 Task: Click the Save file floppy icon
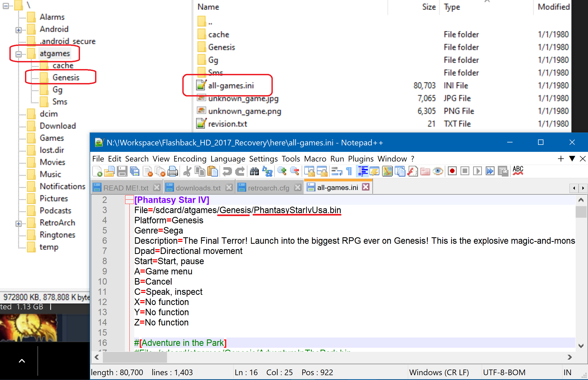(x=122, y=171)
